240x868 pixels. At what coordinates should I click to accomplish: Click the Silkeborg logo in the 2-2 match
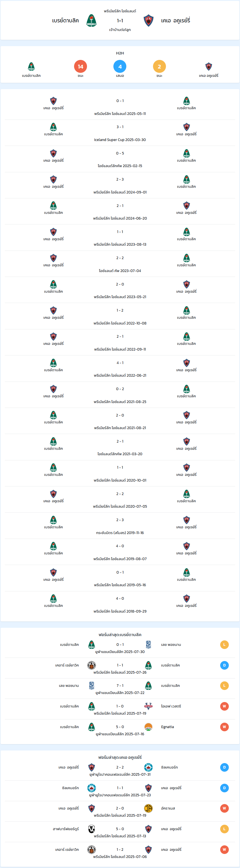(x=148, y=767)
